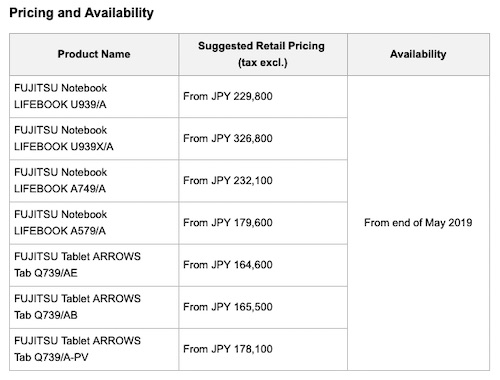Select the price From JPY 179,600
This screenshot has width=500, height=380.
(228, 222)
